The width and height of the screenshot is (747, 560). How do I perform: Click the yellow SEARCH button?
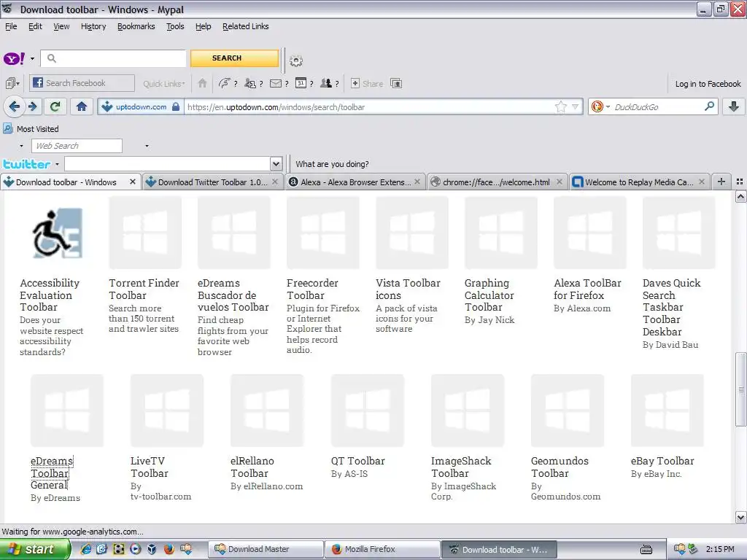coord(234,58)
